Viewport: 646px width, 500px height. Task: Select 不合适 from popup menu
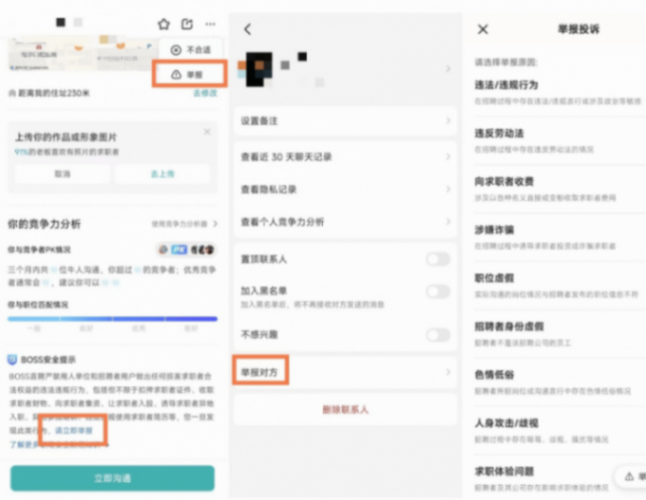tap(193, 49)
